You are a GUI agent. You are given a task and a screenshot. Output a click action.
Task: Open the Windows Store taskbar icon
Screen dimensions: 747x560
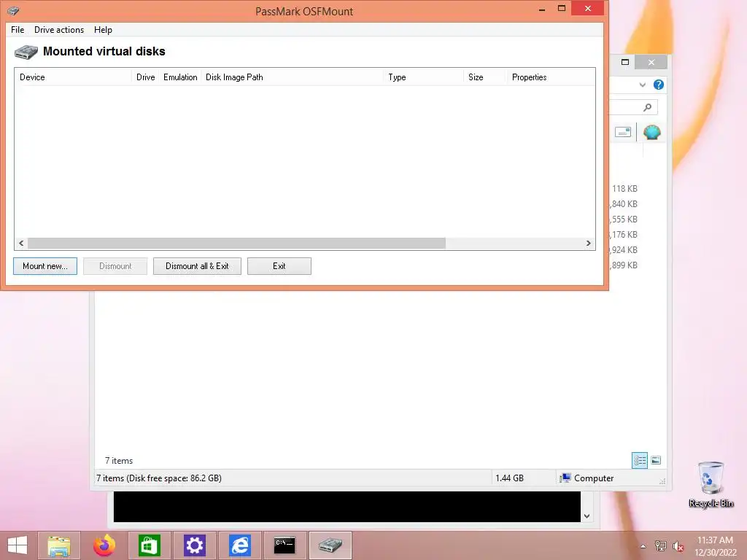[149, 545]
